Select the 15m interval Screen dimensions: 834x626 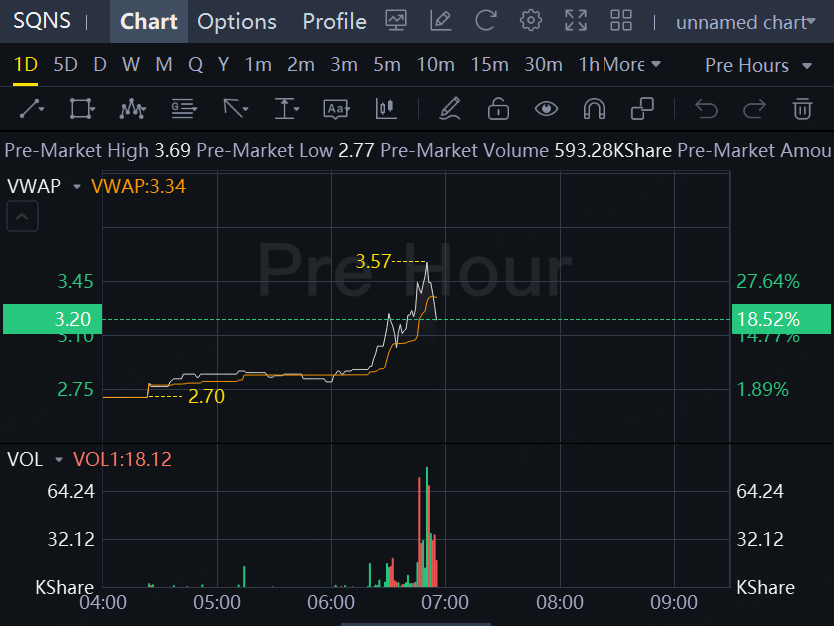pos(489,65)
